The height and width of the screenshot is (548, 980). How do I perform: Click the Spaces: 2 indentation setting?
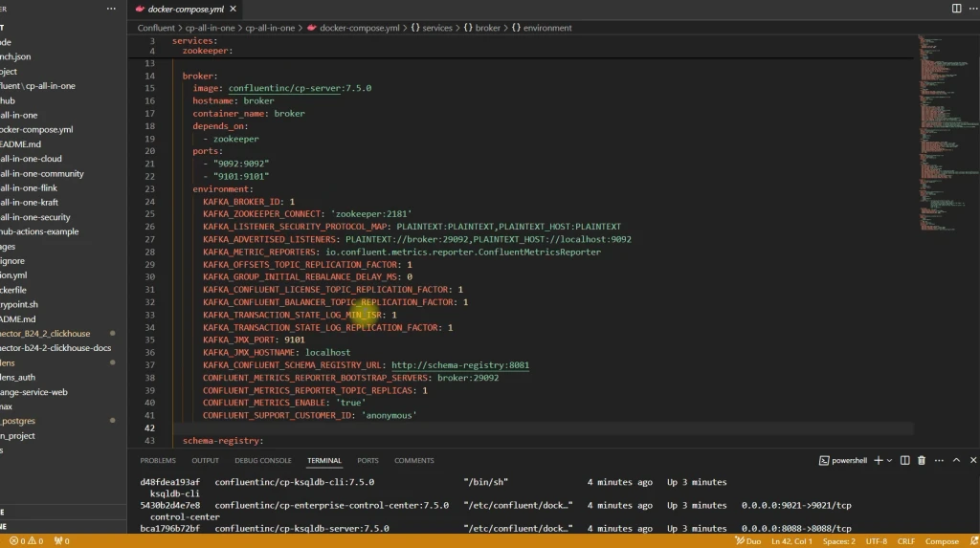[839, 541]
